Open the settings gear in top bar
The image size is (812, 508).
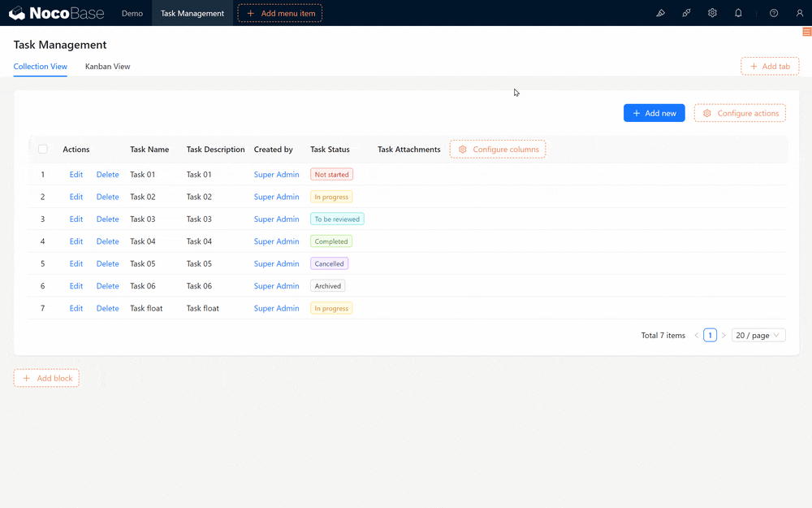coord(712,13)
